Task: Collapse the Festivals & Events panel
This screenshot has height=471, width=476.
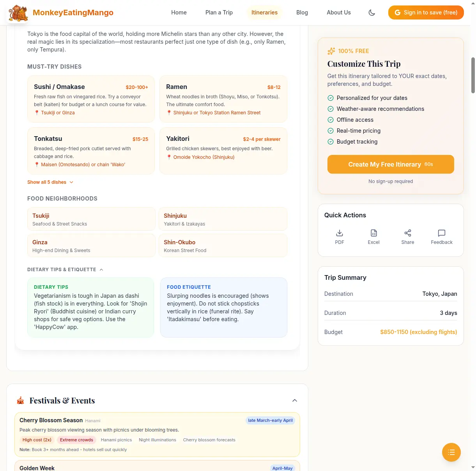Action: pyautogui.click(x=295, y=400)
